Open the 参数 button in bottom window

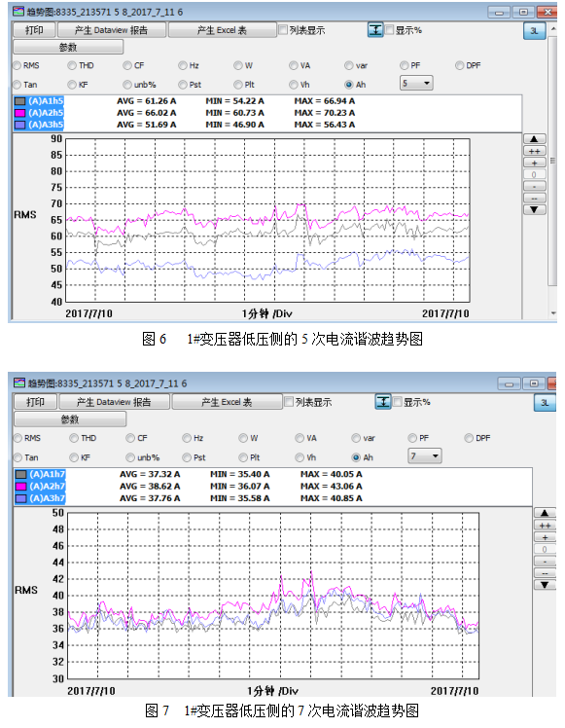click(x=70, y=419)
